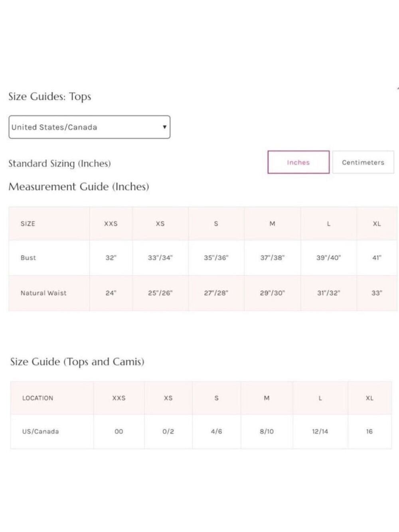This screenshot has width=399, height=532.
Task: Select the XXS column header in Measurement Guide
Action: pyautogui.click(x=111, y=223)
